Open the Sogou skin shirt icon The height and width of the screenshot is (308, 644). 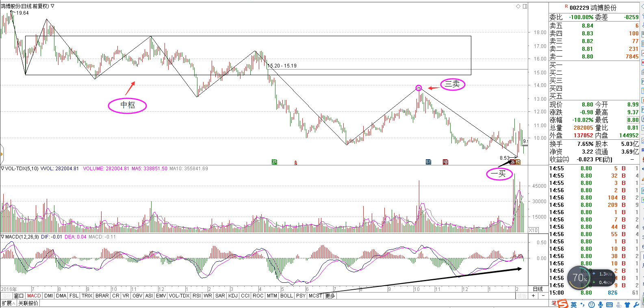(x=628, y=304)
